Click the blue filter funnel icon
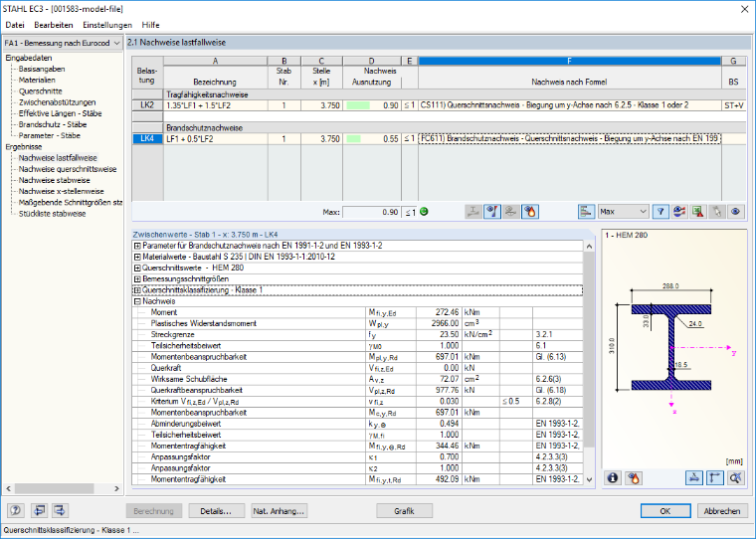This screenshot has width=756, height=539. tap(661, 211)
